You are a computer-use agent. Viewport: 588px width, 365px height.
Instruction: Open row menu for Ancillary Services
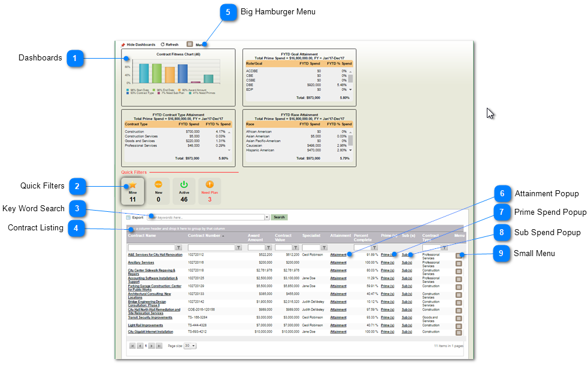(x=459, y=263)
